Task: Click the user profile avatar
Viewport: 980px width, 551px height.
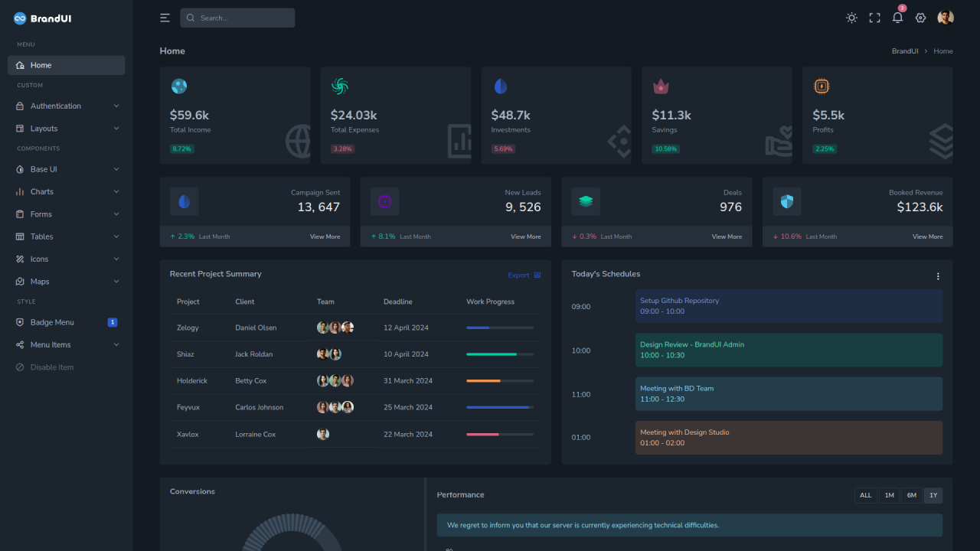Action: tap(945, 18)
